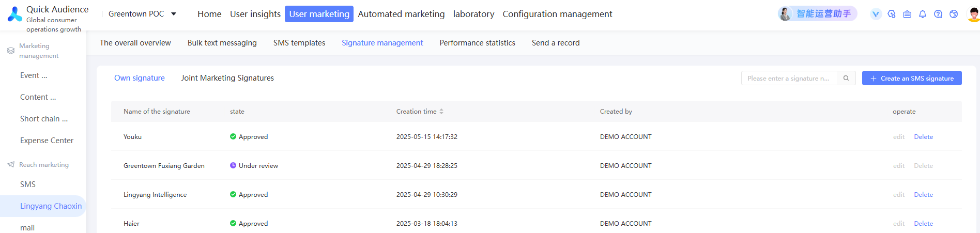Viewport: 980px width, 233px height.
Task: Go to Automated marketing menu
Action: [x=401, y=14]
